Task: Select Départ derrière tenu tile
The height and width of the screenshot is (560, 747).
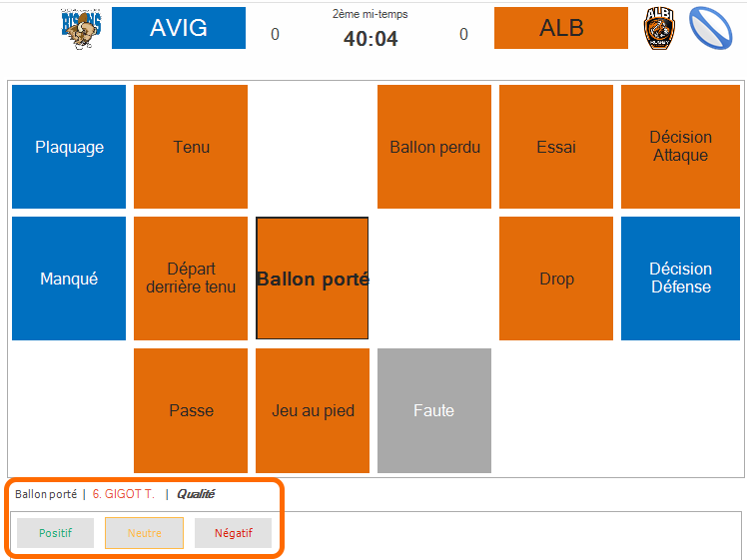Action: 191,279
